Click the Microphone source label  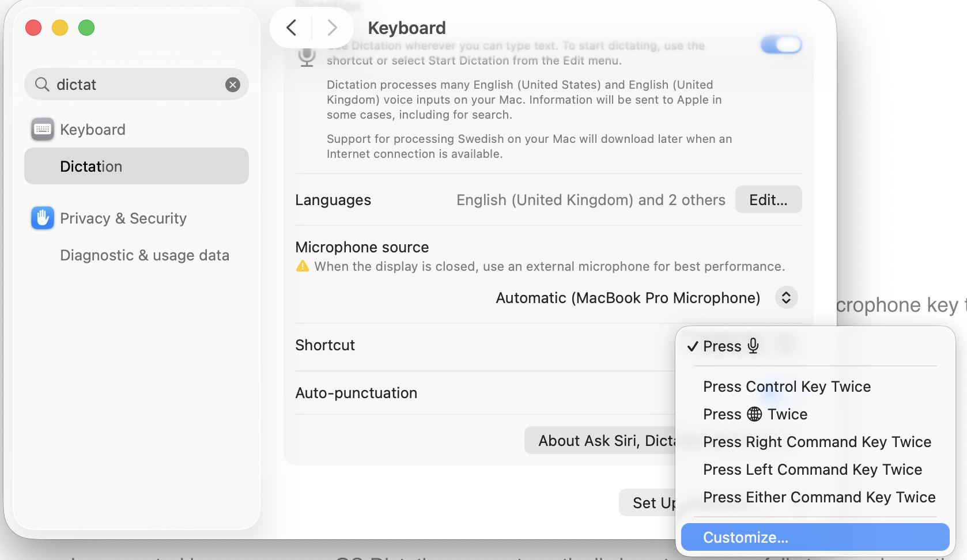(x=362, y=247)
